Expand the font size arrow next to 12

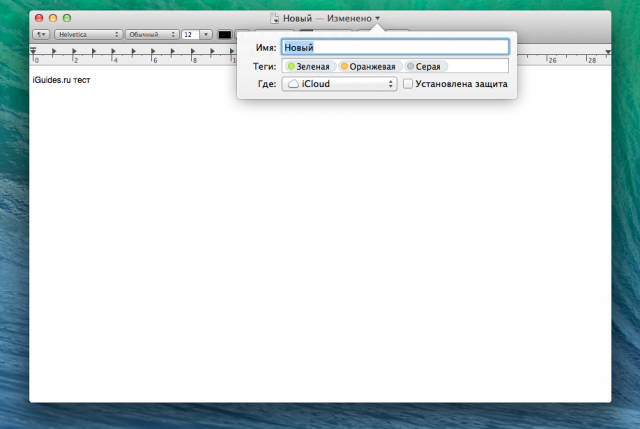tap(206, 35)
